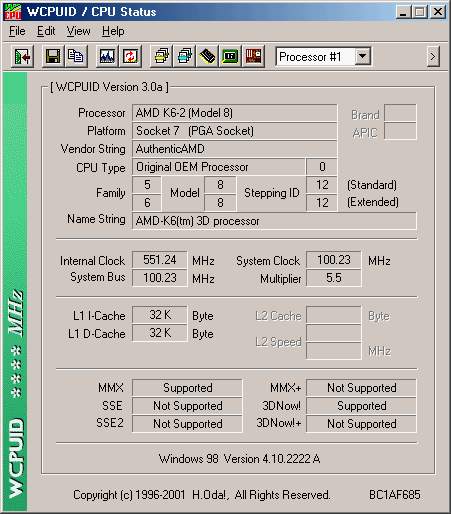Open the Help menu
This screenshot has height=514, width=451.
(113, 31)
